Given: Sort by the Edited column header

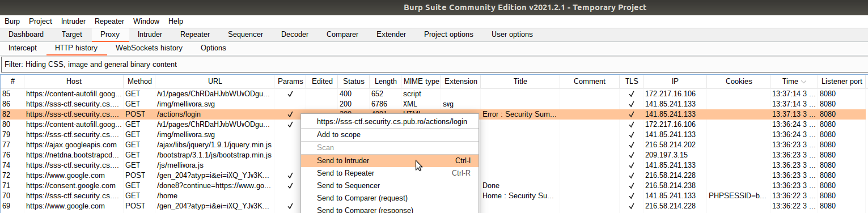Looking at the screenshot, I should tap(322, 82).
